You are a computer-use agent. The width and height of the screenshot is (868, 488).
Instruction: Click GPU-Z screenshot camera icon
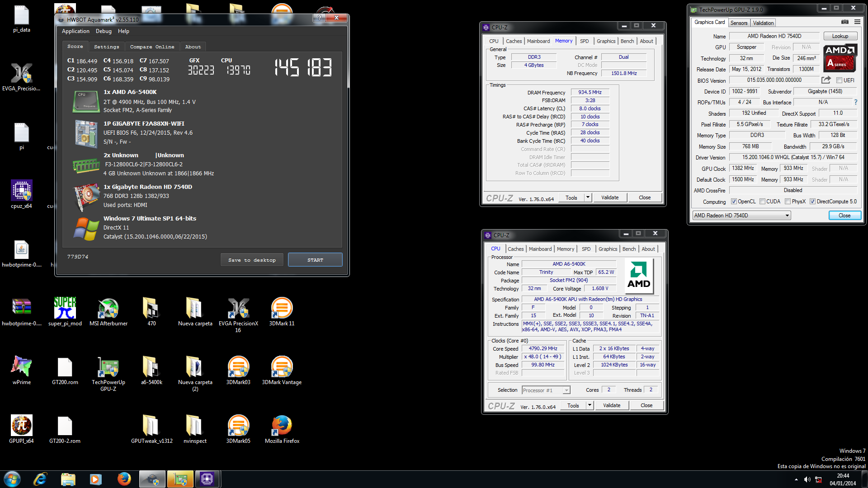pos(844,22)
